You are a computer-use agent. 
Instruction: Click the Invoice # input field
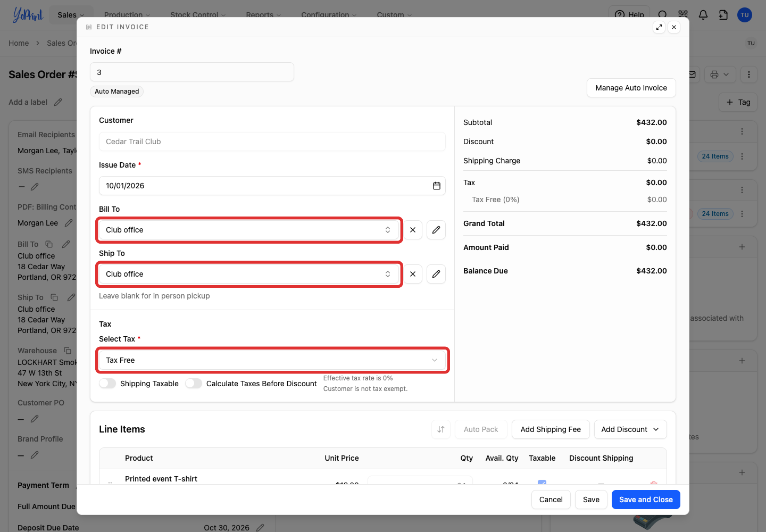point(192,72)
